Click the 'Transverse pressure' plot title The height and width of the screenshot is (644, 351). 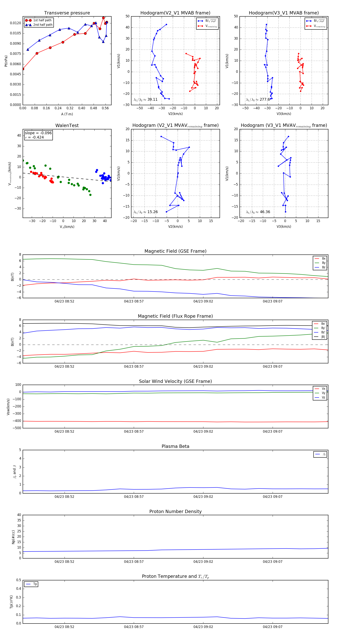click(67, 13)
